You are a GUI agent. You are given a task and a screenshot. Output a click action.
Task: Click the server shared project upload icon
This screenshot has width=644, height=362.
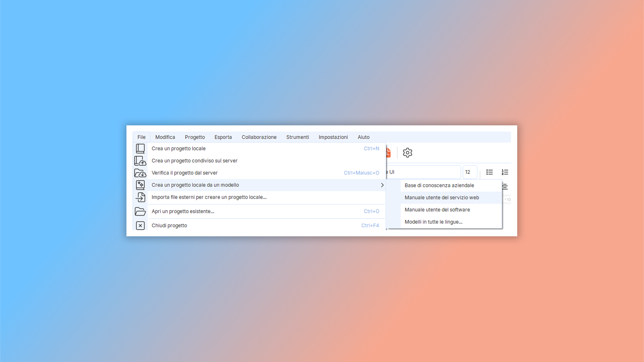tap(140, 161)
